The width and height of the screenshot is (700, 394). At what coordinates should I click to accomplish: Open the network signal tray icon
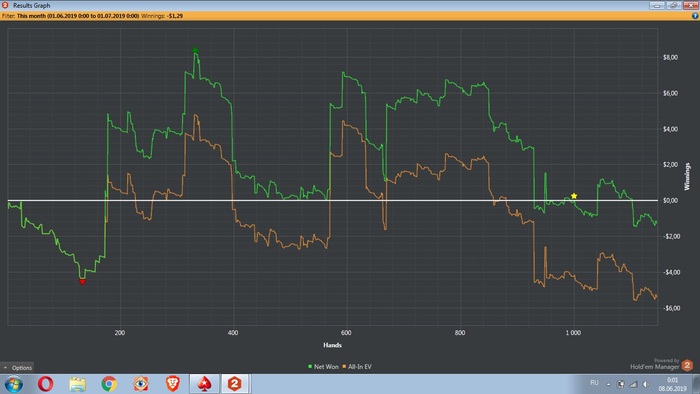tap(633, 384)
